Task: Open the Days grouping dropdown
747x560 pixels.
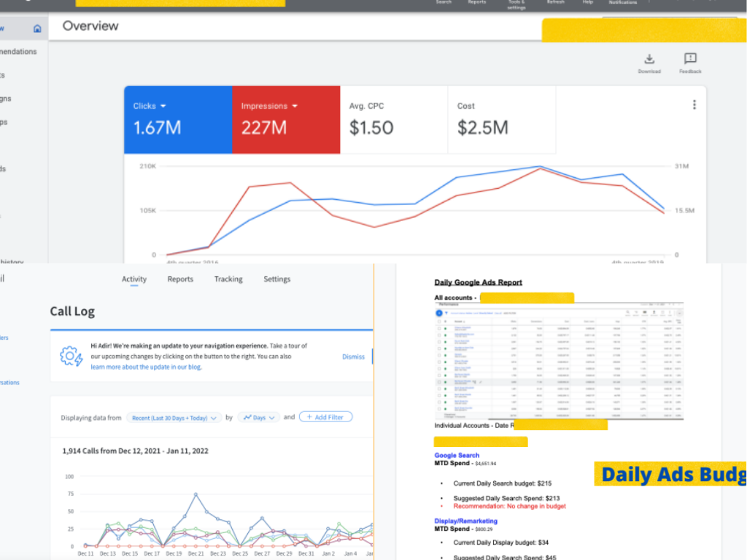Action: point(259,418)
